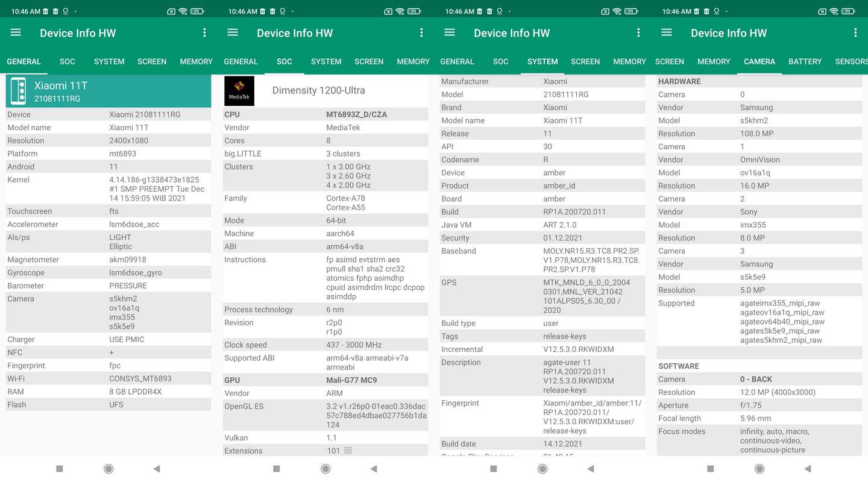
Task: Tap the Charger value USE PMIC
Action: pyautogui.click(x=127, y=340)
